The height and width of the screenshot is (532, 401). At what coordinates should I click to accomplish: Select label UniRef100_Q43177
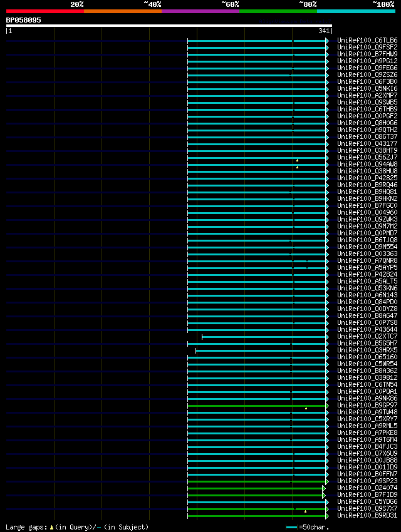[x=367, y=143]
